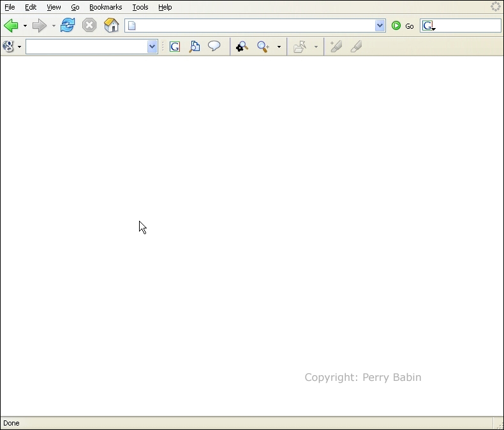Click the highlighter with plus icon
The width and height of the screenshot is (504, 430).
coord(336,47)
